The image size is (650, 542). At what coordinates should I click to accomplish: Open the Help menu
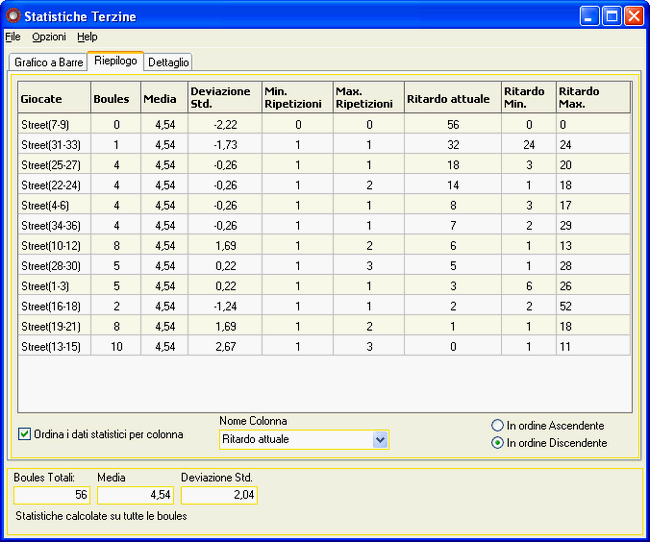click(x=87, y=37)
